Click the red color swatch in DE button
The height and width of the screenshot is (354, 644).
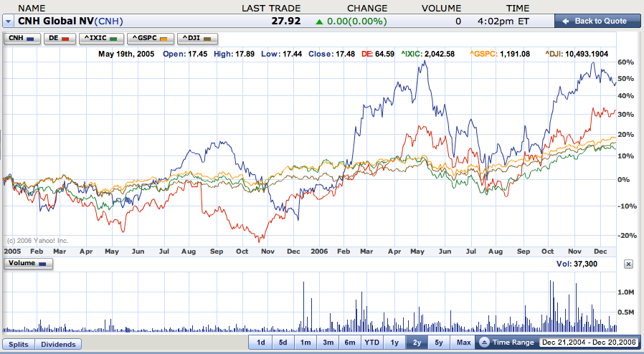pyautogui.click(x=65, y=39)
